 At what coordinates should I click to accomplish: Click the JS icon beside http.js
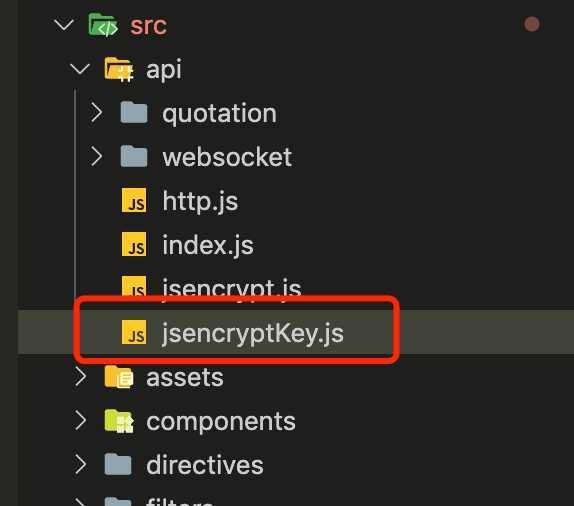coord(134,200)
